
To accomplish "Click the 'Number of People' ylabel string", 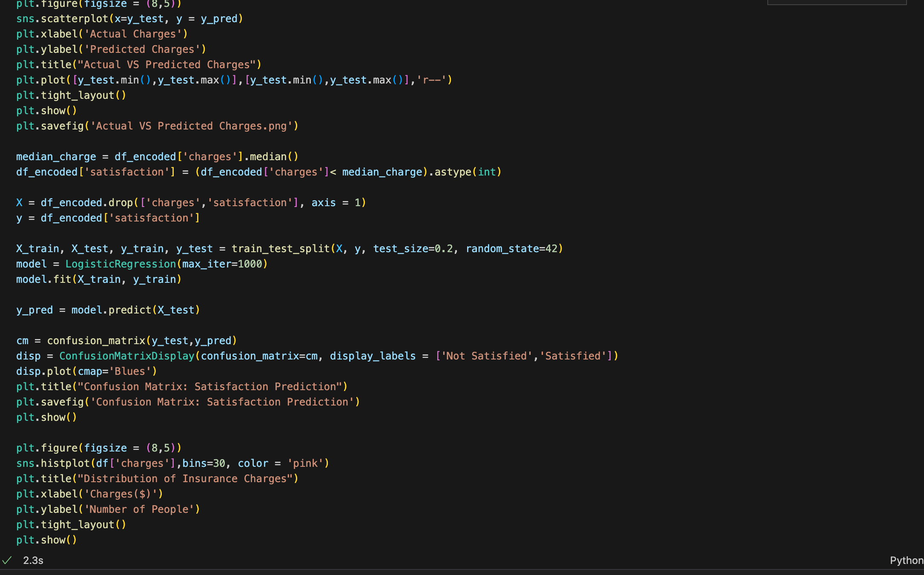I will [x=139, y=509].
